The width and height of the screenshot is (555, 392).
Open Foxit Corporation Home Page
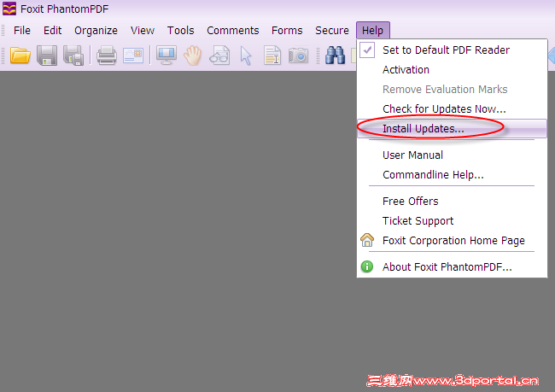click(452, 241)
